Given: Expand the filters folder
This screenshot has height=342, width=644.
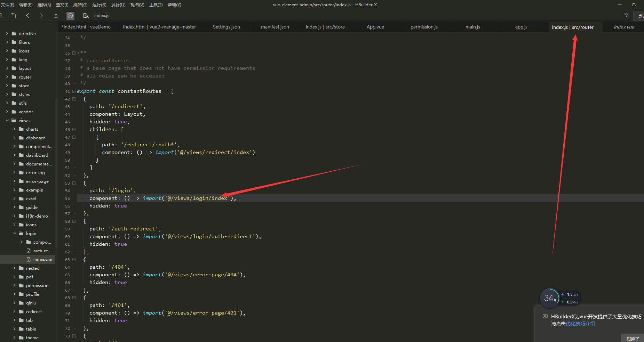Looking at the screenshot, I should point(7,42).
